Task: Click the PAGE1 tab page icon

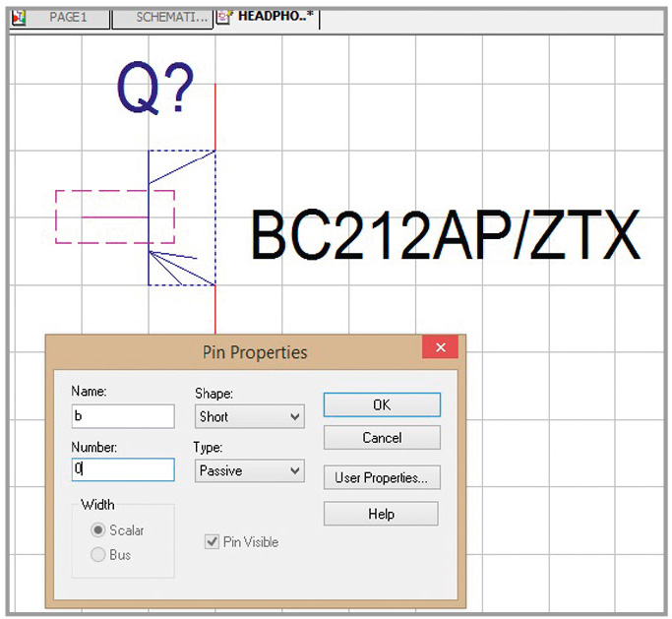Action: click(x=19, y=18)
